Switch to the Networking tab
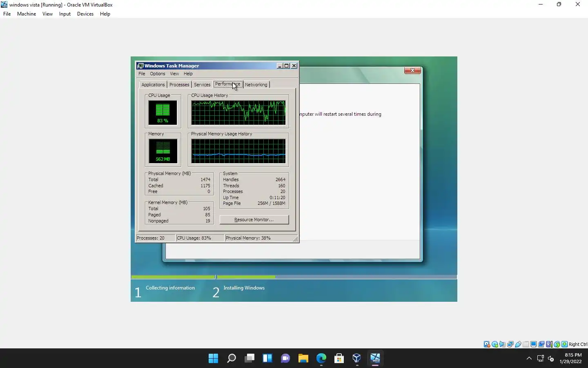Screen dimensions: 588x368 click(x=256, y=85)
